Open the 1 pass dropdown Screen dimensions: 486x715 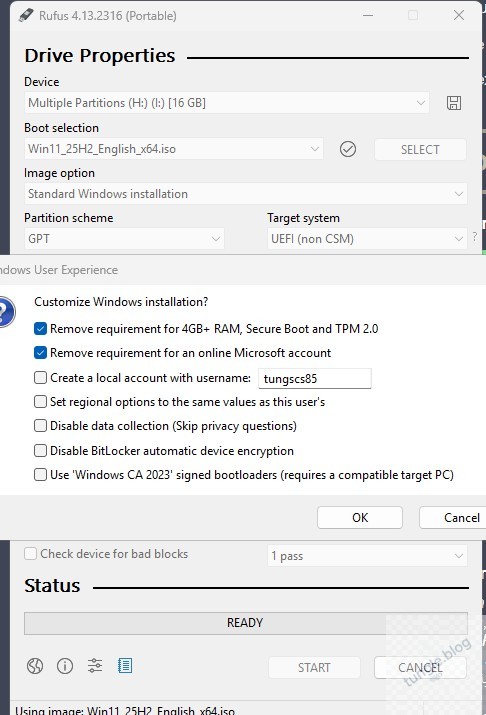(367, 556)
